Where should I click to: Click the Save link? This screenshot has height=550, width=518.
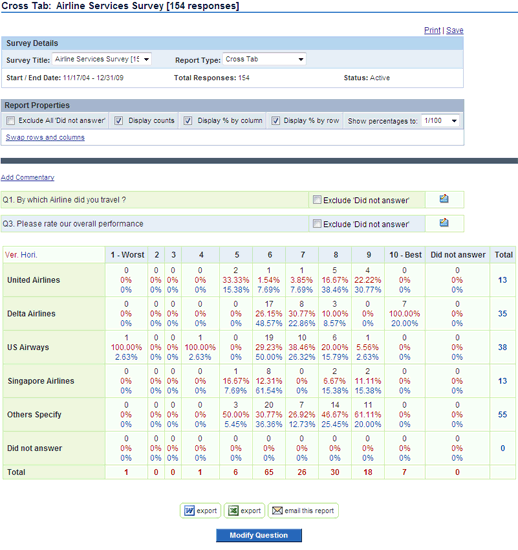pos(455,30)
